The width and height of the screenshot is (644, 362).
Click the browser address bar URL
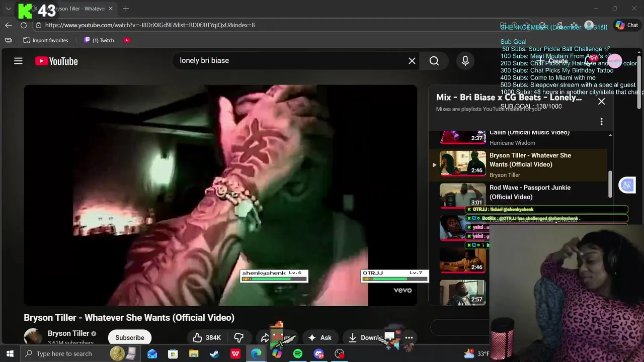150,25
